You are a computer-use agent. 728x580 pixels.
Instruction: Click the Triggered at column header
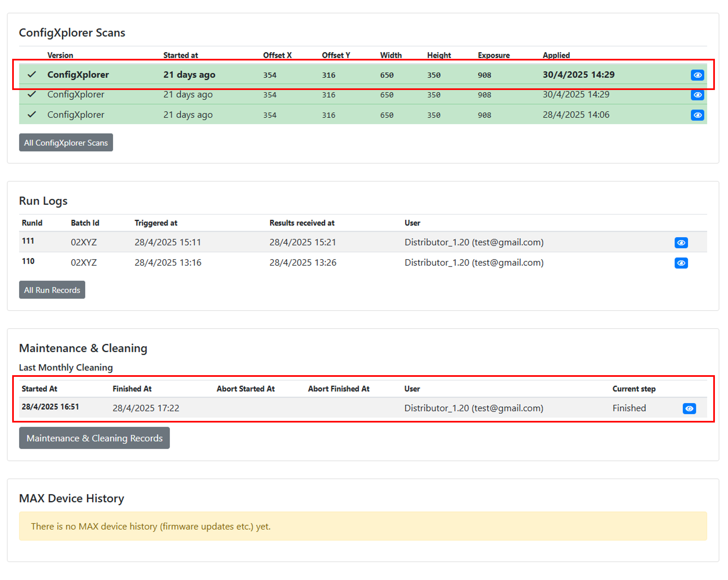[x=156, y=223]
